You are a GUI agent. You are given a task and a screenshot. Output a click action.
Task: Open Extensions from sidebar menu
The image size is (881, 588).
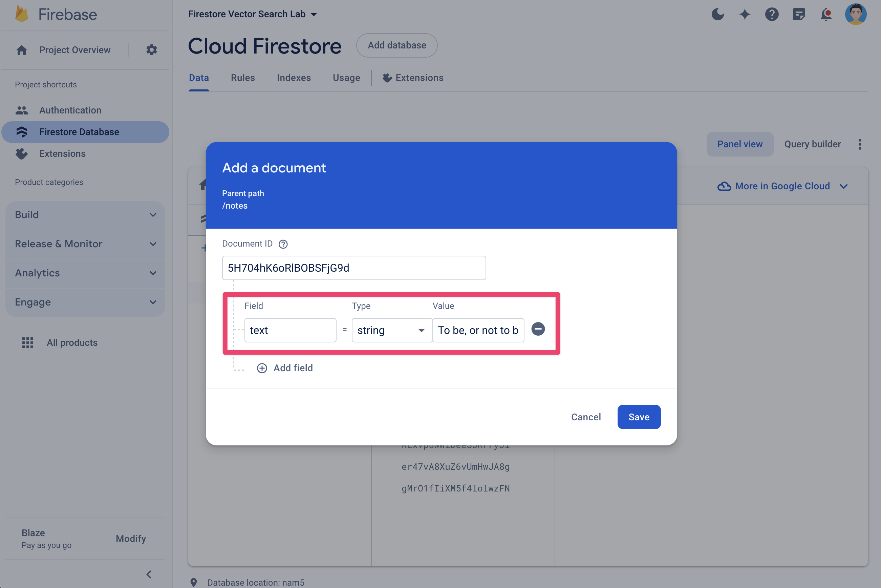[x=62, y=153]
